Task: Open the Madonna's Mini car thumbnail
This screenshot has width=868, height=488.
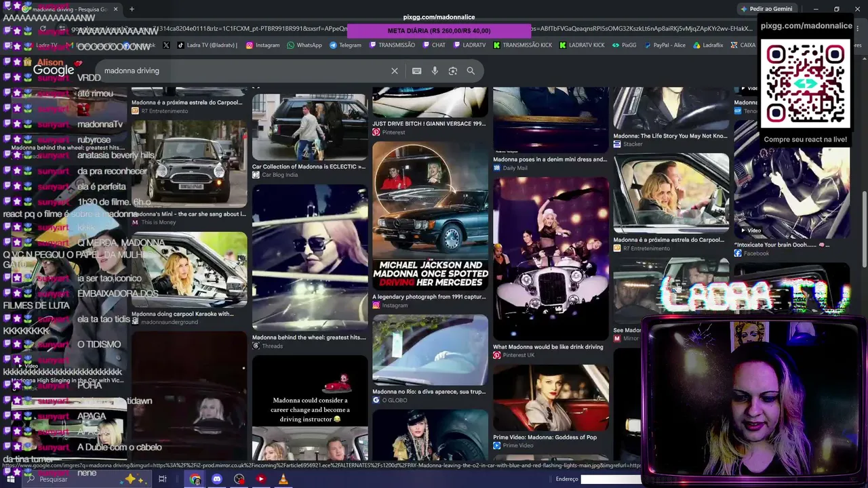Action: [189, 164]
